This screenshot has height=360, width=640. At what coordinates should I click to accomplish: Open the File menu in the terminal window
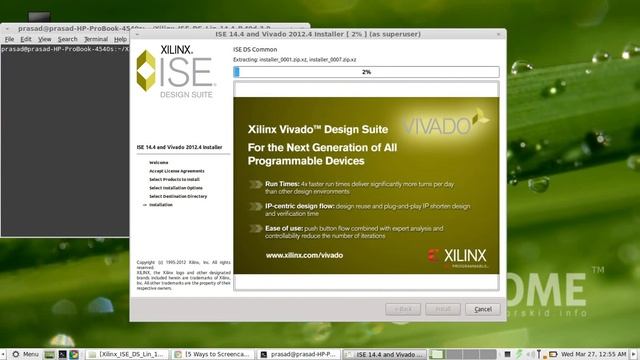(9, 39)
